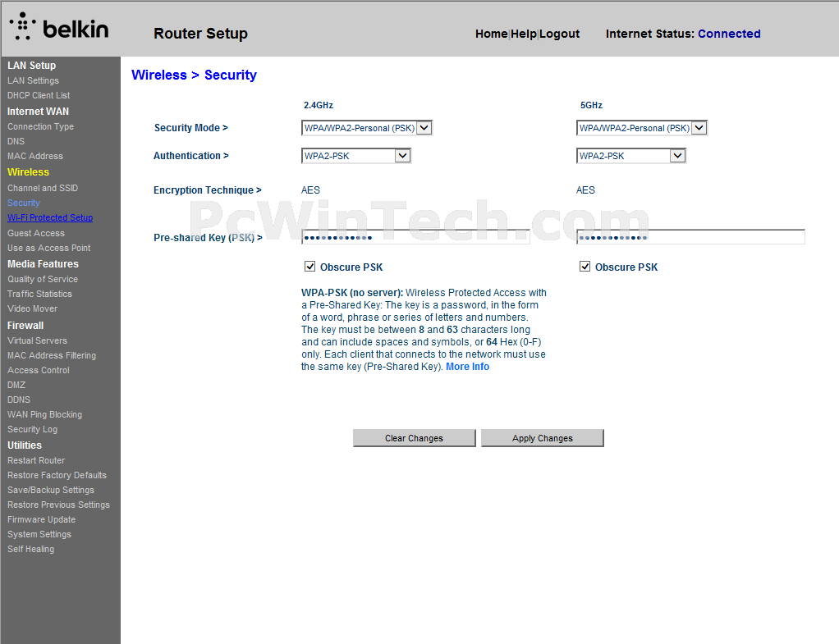This screenshot has height=644, width=839.
Task: Open WAN Ping Blocking page
Action: coord(45,414)
